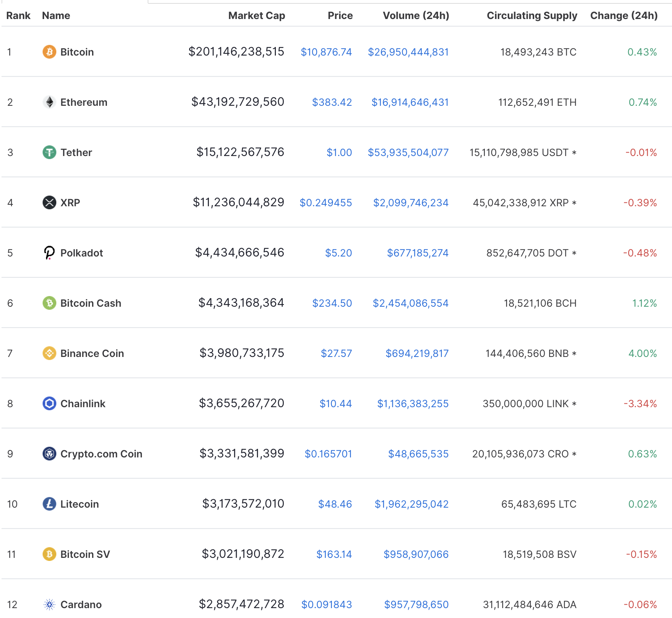Click Binance Coin change 4.00%

[643, 354]
